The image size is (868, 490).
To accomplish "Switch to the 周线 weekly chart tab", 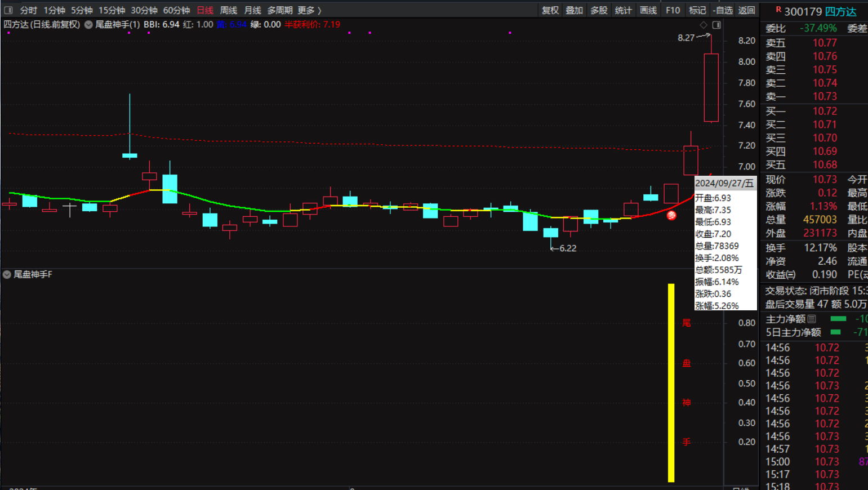I will pos(228,10).
